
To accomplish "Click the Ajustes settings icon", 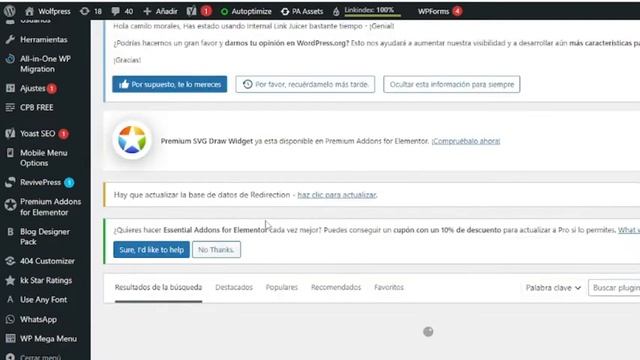I will tap(10, 88).
